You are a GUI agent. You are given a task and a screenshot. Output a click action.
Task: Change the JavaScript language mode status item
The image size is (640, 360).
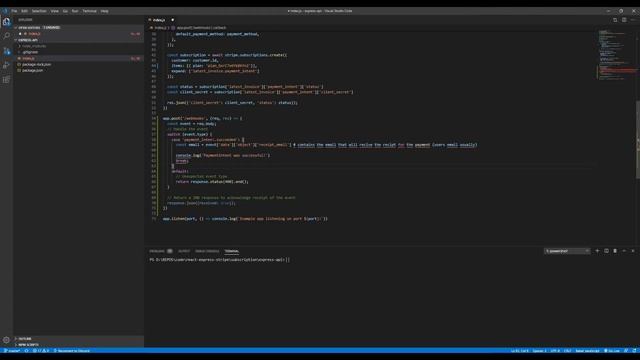[x=587, y=351]
